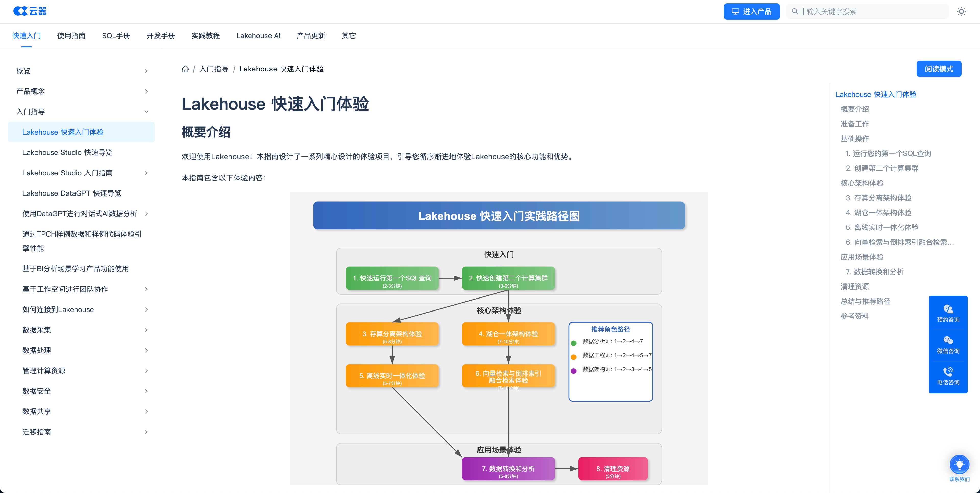Click the 阅读模式 button

point(939,69)
